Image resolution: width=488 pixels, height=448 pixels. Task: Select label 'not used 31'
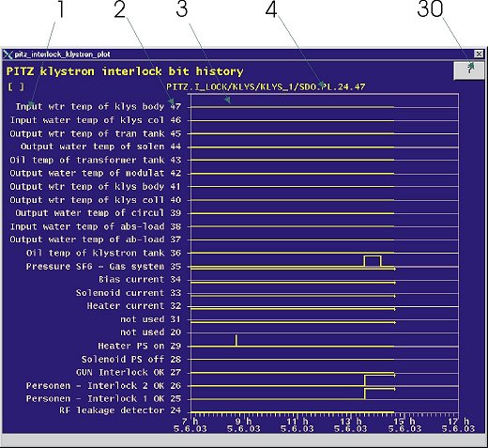pos(151,319)
